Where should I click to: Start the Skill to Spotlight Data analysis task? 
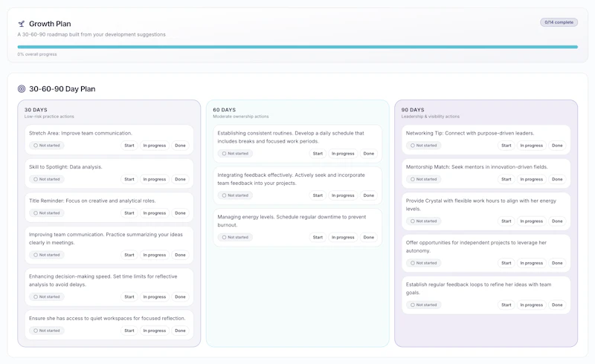(129, 179)
